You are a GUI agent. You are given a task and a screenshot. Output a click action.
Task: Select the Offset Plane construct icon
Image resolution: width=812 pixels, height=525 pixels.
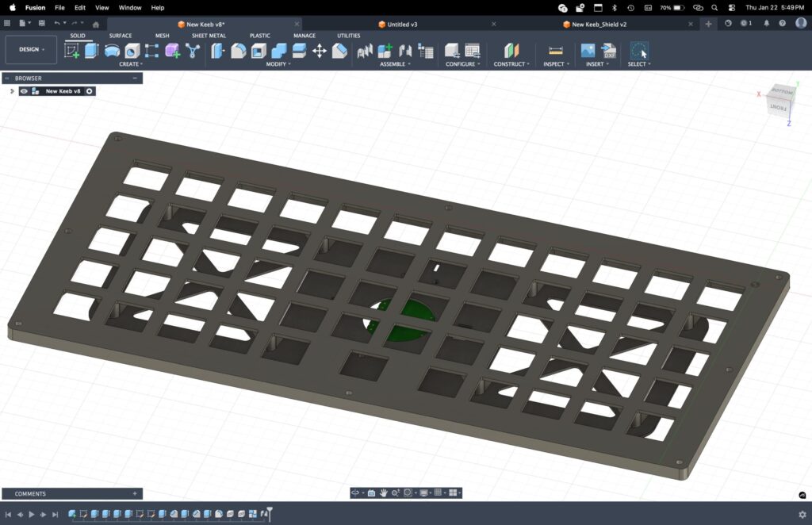tap(511, 52)
